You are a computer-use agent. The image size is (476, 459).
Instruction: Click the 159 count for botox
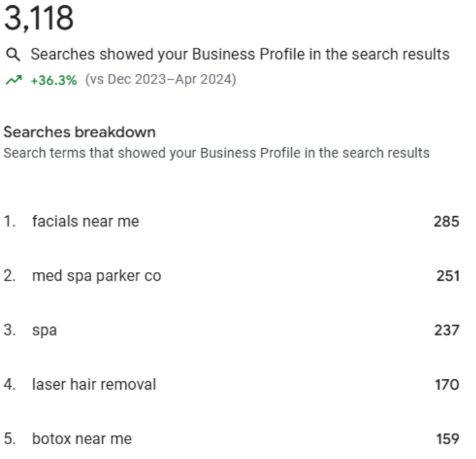[x=448, y=439]
